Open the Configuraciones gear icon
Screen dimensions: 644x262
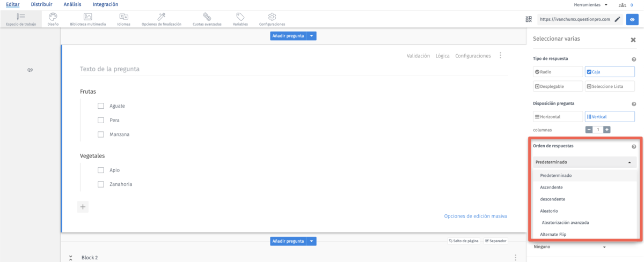(272, 17)
